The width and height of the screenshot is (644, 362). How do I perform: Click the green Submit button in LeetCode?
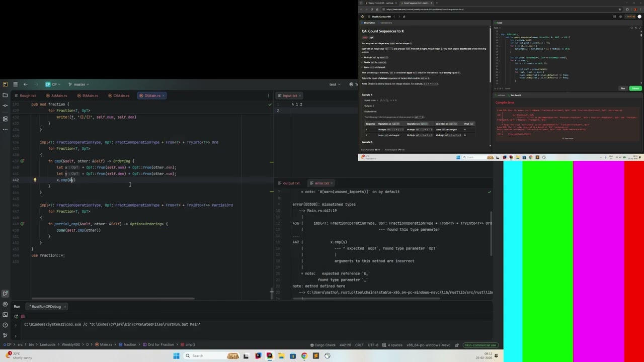(x=635, y=88)
